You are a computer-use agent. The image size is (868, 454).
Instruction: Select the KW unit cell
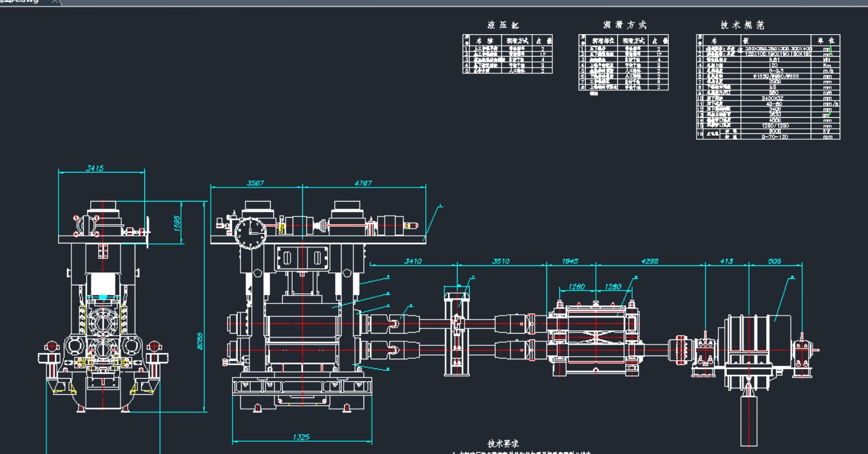click(825, 131)
